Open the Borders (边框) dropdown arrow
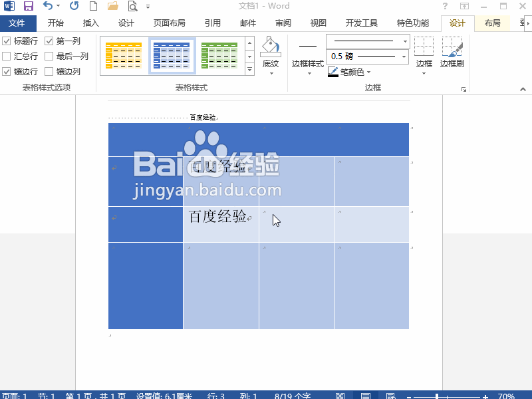This screenshot has width=532, height=399. 424,73
